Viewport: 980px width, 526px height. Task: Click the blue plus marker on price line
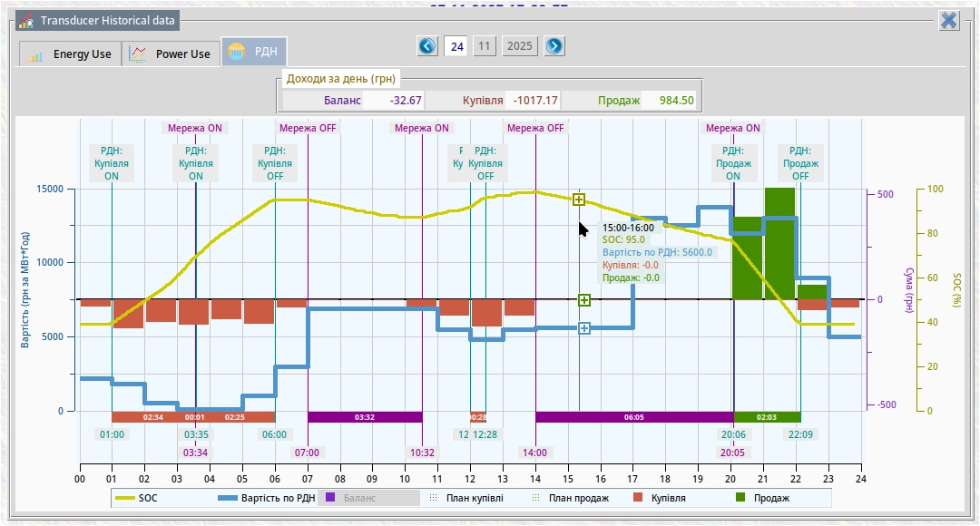[x=584, y=328]
